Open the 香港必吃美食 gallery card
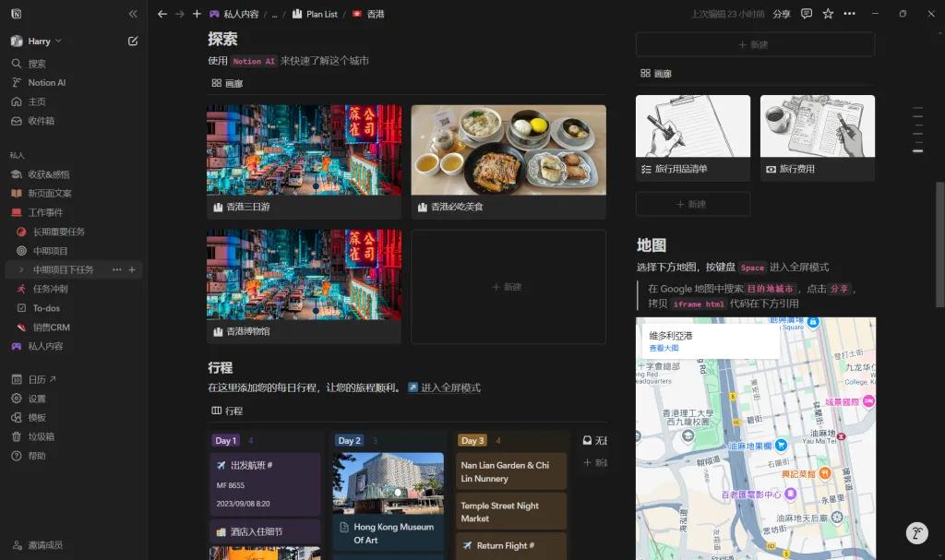Image resolution: width=945 pixels, height=560 pixels. click(508, 161)
